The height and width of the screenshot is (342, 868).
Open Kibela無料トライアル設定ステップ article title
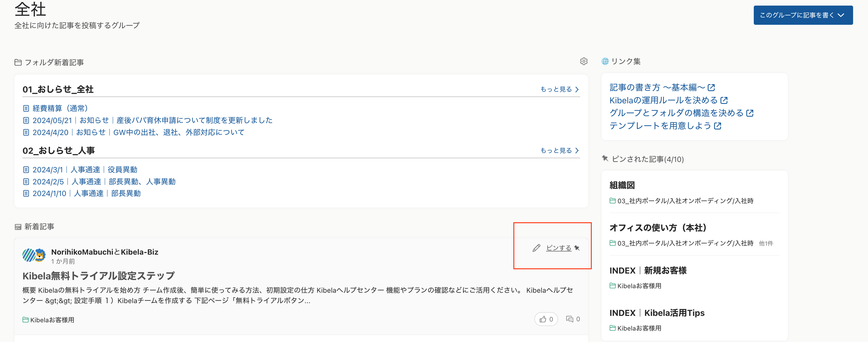pyautogui.click(x=99, y=276)
